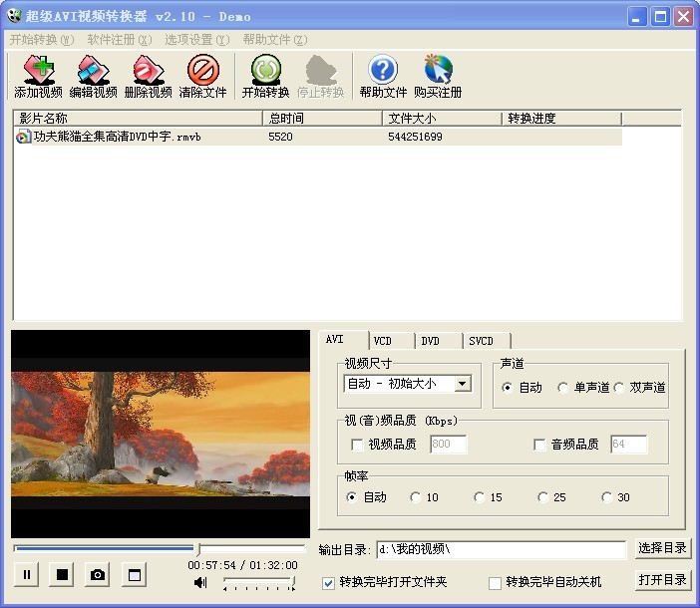Viewport: 700px width, 608px height.
Task: Click the 影片名称 column header
Action: [139, 119]
